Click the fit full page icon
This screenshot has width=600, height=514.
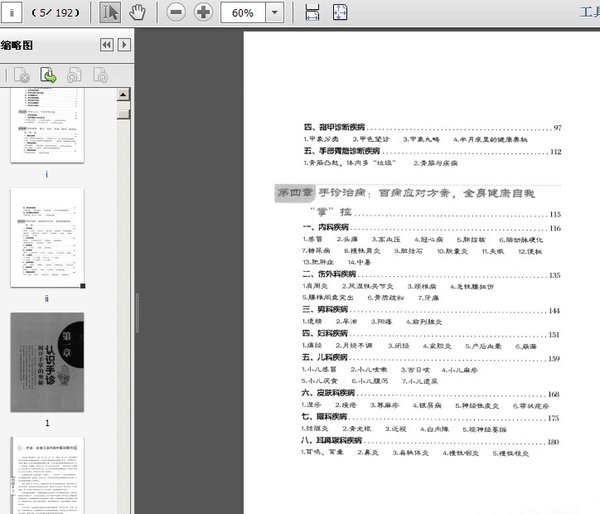341,13
